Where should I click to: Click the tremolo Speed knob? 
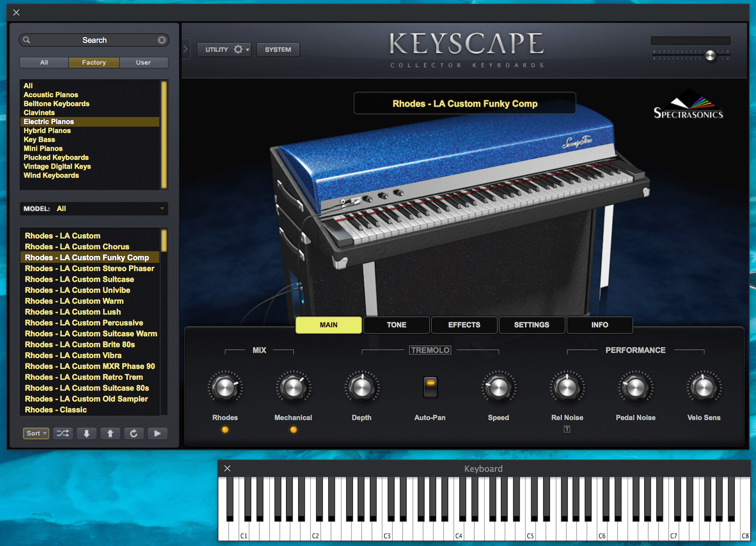click(498, 387)
